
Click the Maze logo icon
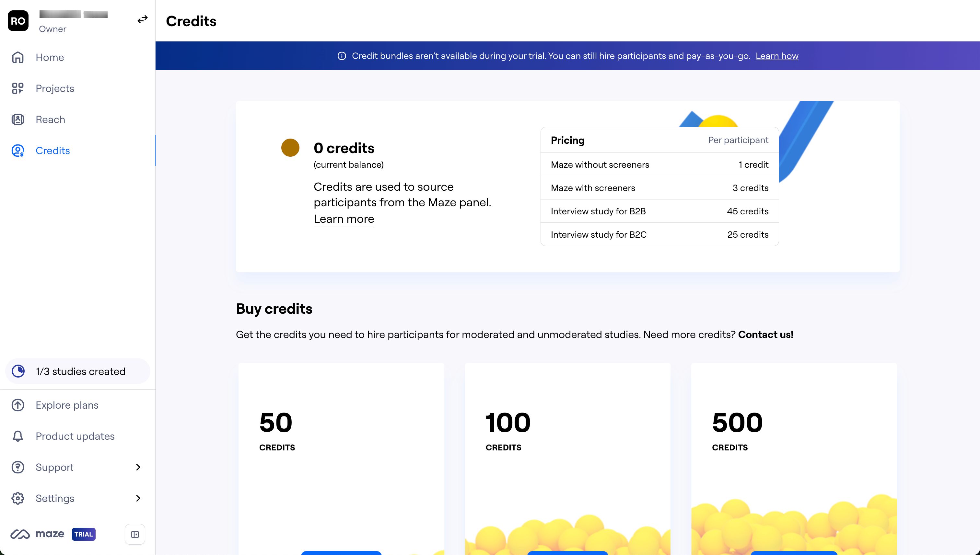[x=20, y=534]
